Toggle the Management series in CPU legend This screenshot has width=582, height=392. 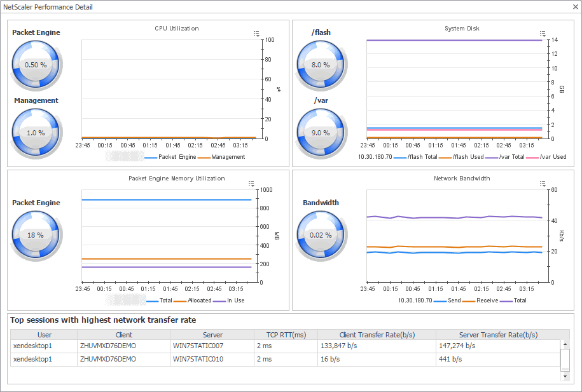click(x=228, y=157)
